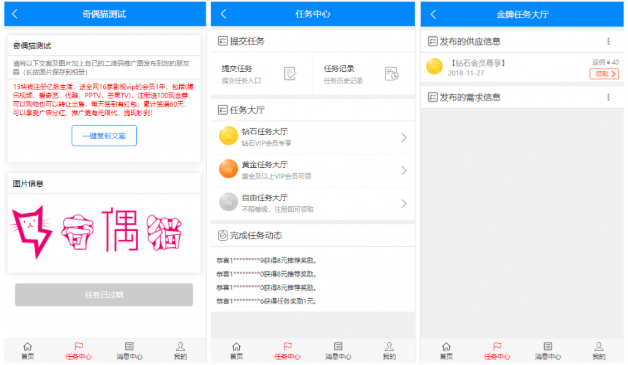
Task: Tap 消息中心 tab on middle screen
Action: click(x=338, y=351)
